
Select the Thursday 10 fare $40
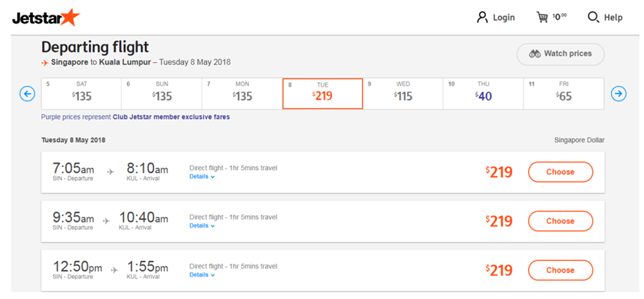coord(484,94)
